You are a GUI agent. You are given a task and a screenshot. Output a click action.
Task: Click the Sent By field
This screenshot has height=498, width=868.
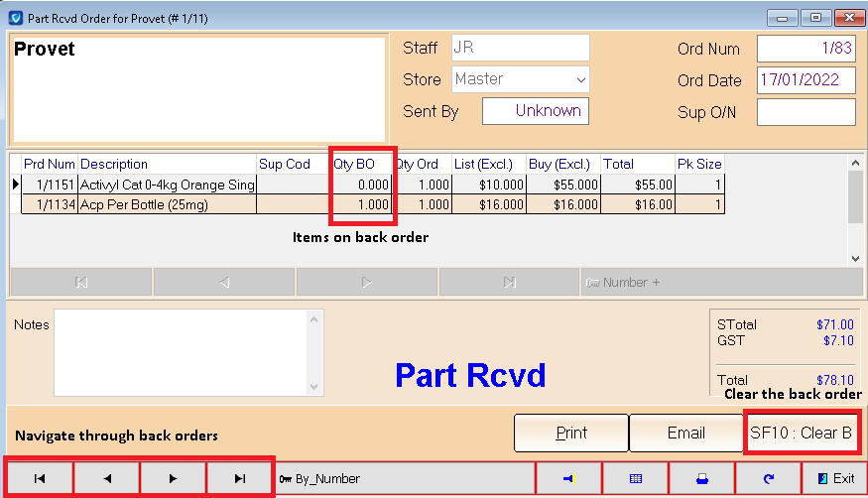536,111
